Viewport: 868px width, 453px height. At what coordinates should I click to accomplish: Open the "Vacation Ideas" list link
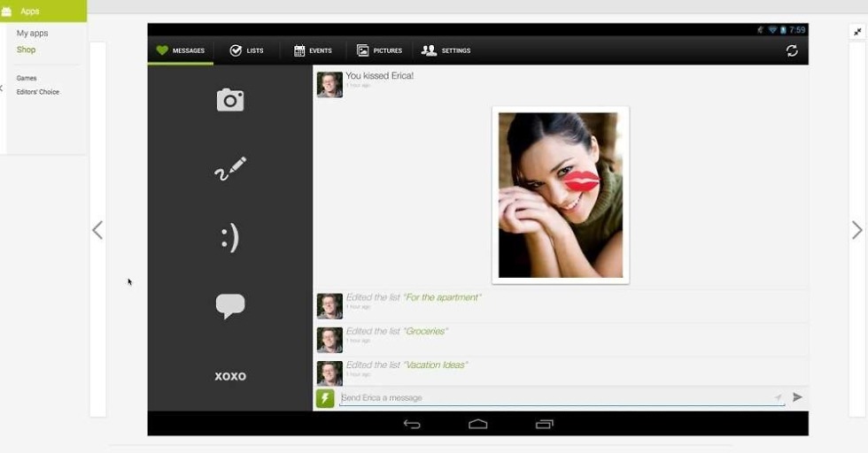[x=436, y=365]
